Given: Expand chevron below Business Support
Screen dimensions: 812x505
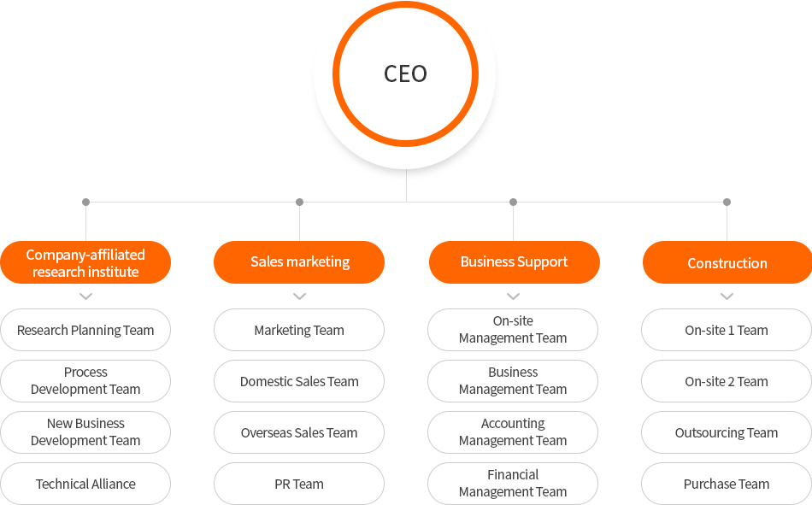Looking at the screenshot, I should [x=513, y=297].
